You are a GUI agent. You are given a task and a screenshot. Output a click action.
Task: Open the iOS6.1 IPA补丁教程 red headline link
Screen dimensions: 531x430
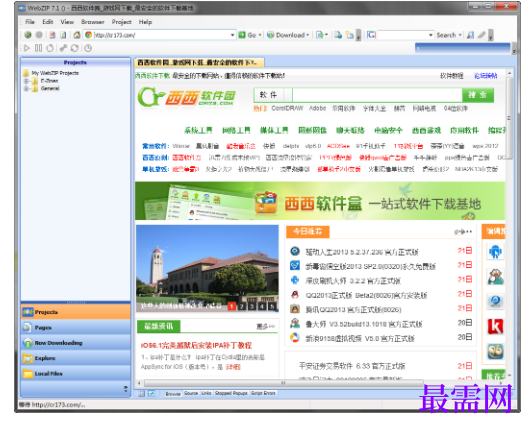pos(196,345)
